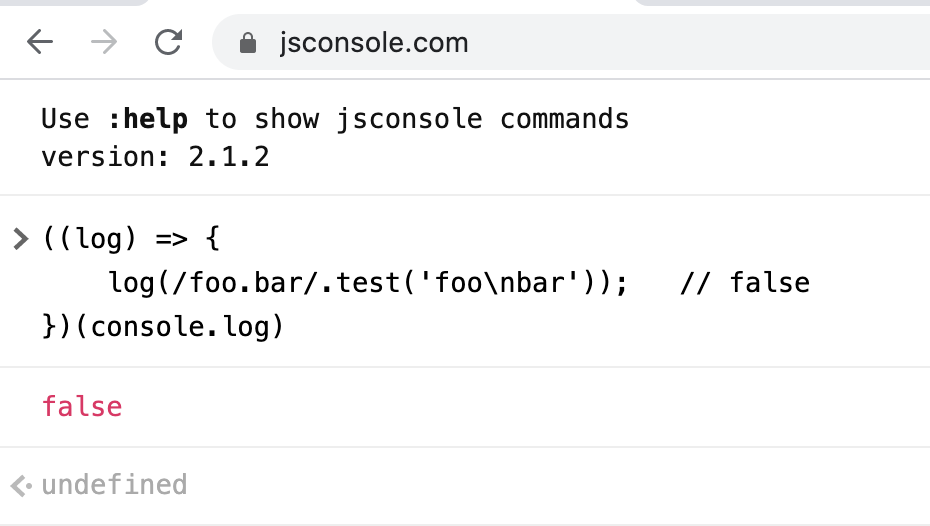Focus the address bar showing jsconsole.com
930x526 pixels.
[571, 43]
